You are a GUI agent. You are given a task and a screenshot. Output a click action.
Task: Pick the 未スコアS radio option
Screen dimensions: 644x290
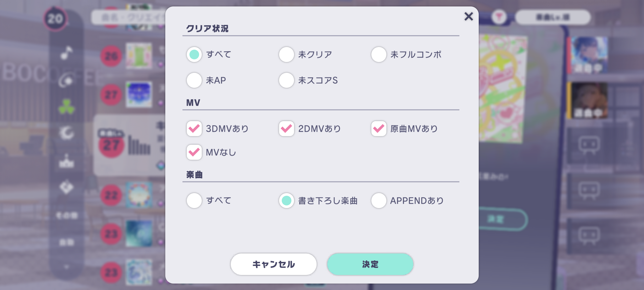(x=287, y=80)
